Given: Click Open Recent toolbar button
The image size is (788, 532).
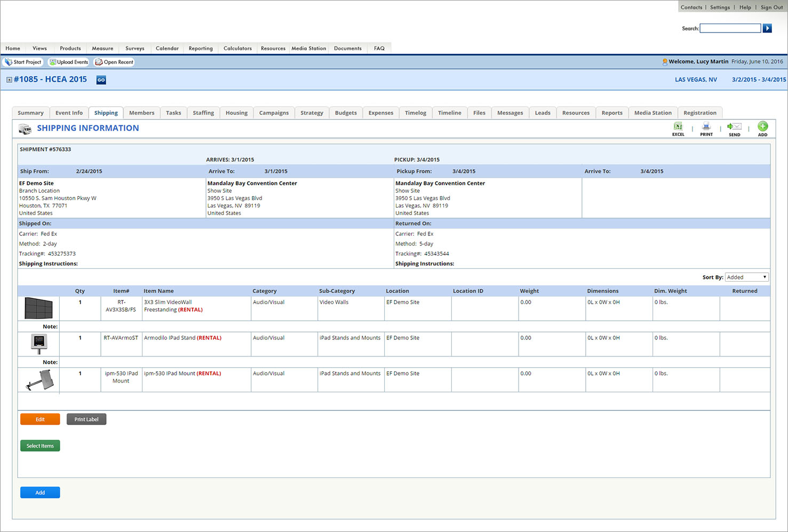Looking at the screenshot, I should (x=114, y=62).
